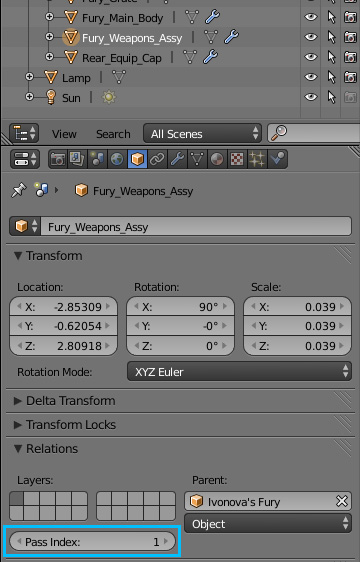Open the Texture properties tab
The width and height of the screenshot is (360, 562).
[x=236, y=159]
